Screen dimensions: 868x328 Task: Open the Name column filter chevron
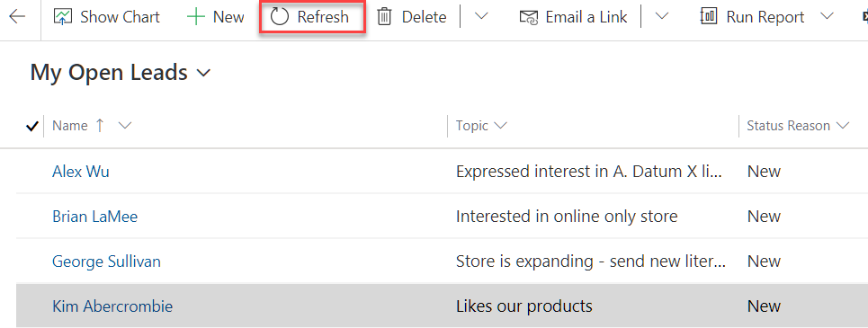point(125,126)
